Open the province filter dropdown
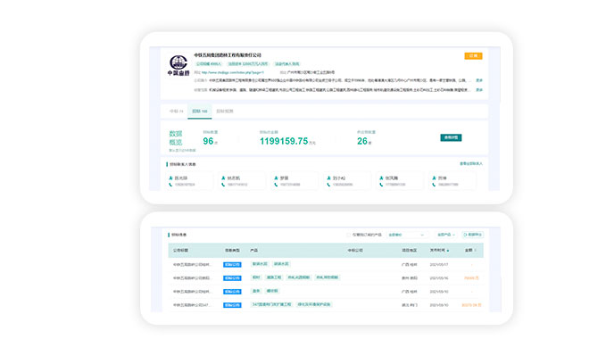614x364 pixels. click(x=406, y=235)
